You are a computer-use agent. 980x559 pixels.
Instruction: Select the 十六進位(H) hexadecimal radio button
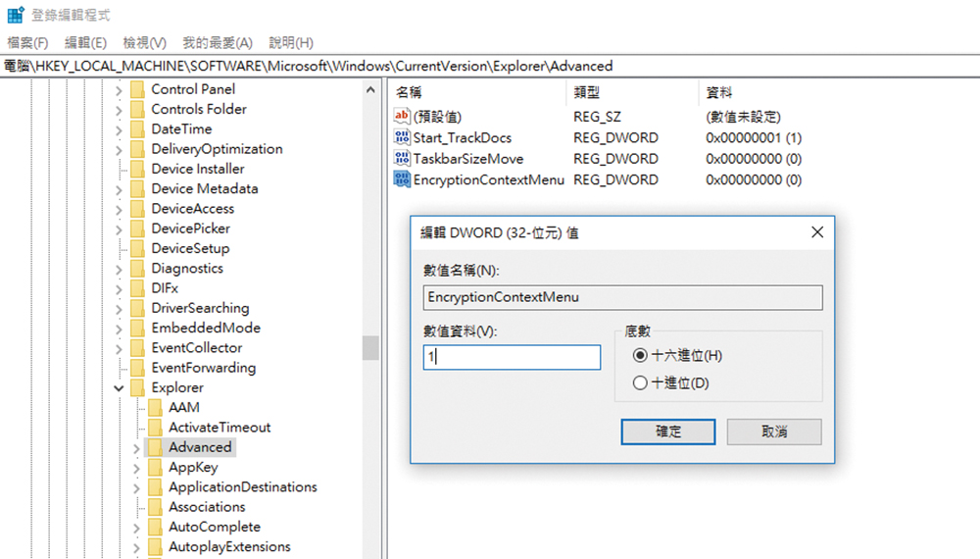click(x=639, y=356)
